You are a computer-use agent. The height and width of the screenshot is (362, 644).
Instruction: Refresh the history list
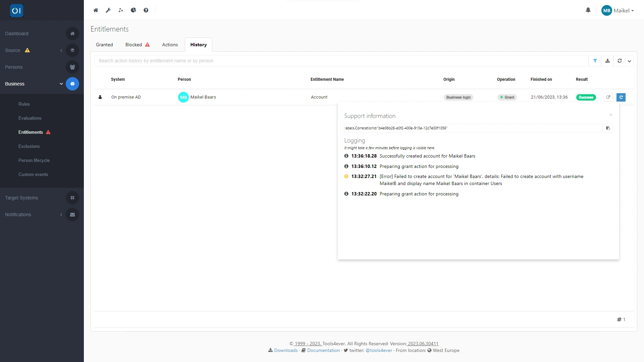(620, 61)
